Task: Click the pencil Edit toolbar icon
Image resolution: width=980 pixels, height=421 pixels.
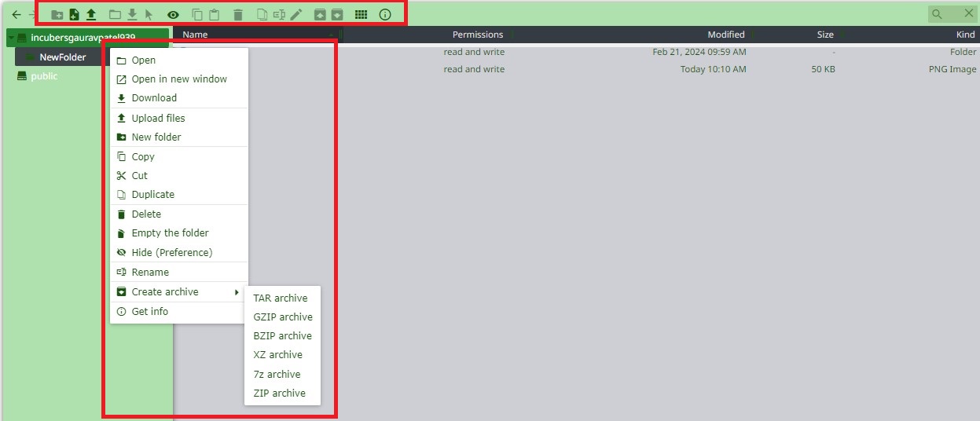Action: click(x=296, y=14)
